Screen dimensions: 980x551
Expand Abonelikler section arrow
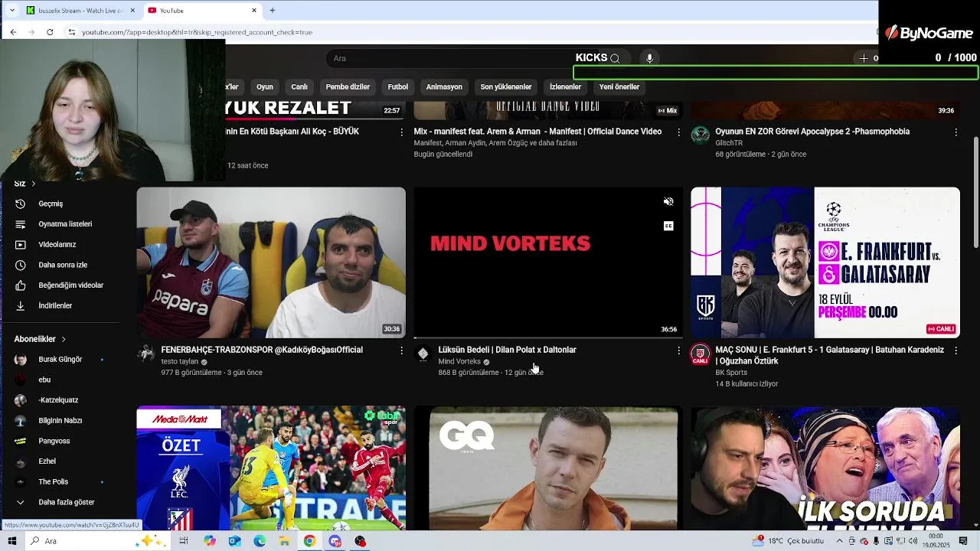64,339
